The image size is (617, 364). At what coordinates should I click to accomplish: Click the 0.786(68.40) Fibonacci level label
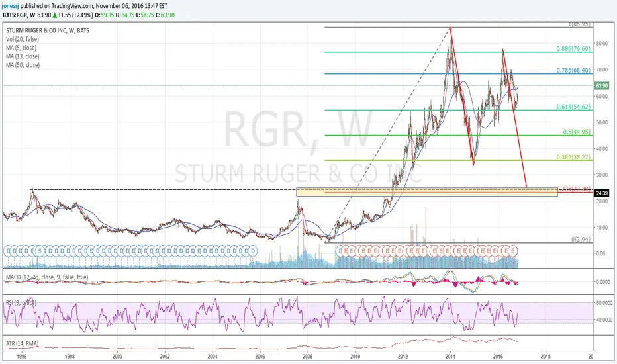(573, 70)
